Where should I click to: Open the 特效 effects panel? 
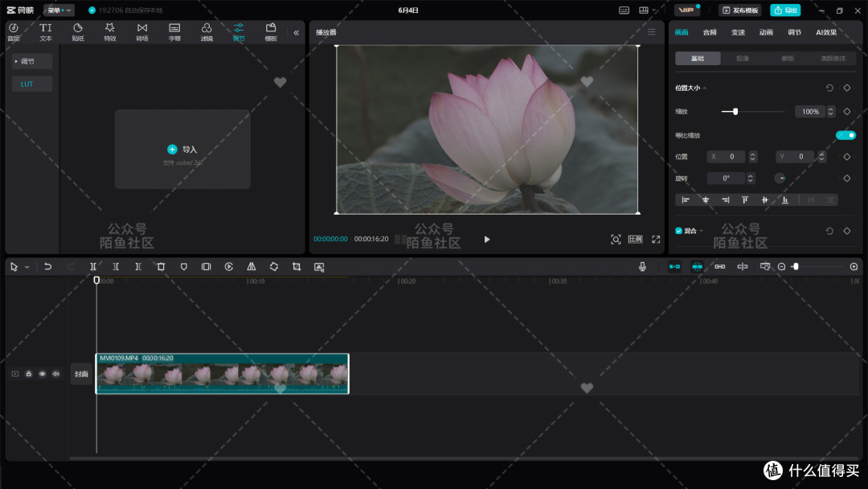109,32
